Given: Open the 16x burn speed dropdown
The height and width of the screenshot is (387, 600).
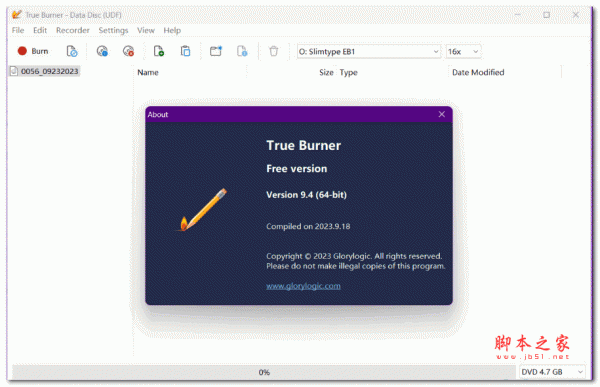Looking at the screenshot, I should coord(463,52).
